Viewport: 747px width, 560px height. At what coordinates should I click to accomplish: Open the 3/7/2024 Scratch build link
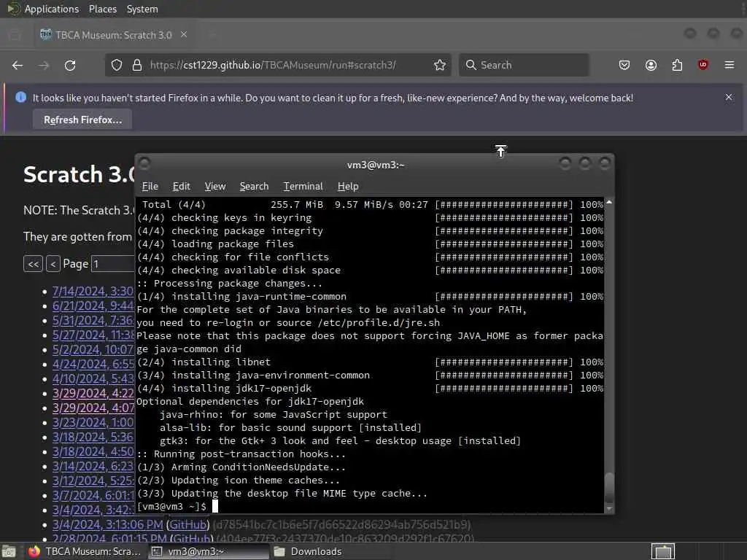click(x=93, y=496)
